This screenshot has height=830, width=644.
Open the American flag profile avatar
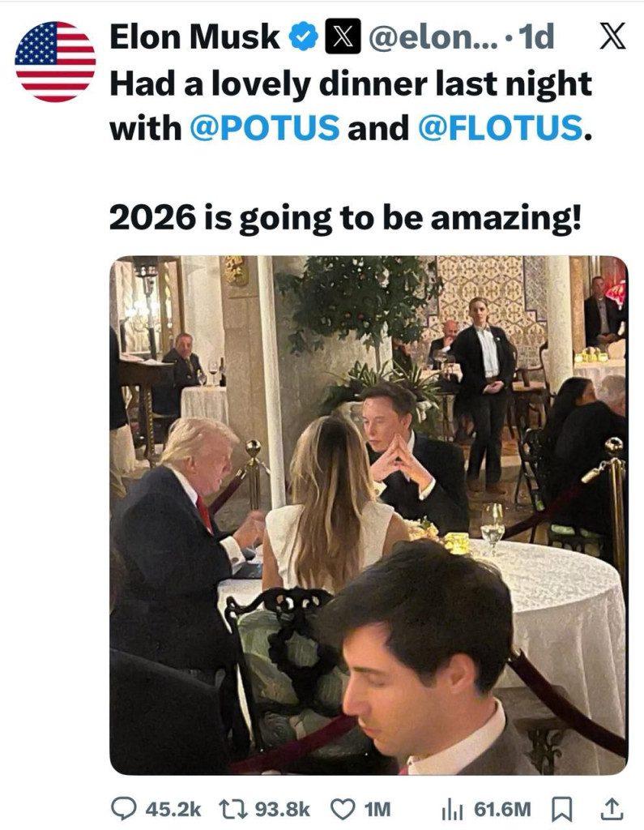coord(55,62)
